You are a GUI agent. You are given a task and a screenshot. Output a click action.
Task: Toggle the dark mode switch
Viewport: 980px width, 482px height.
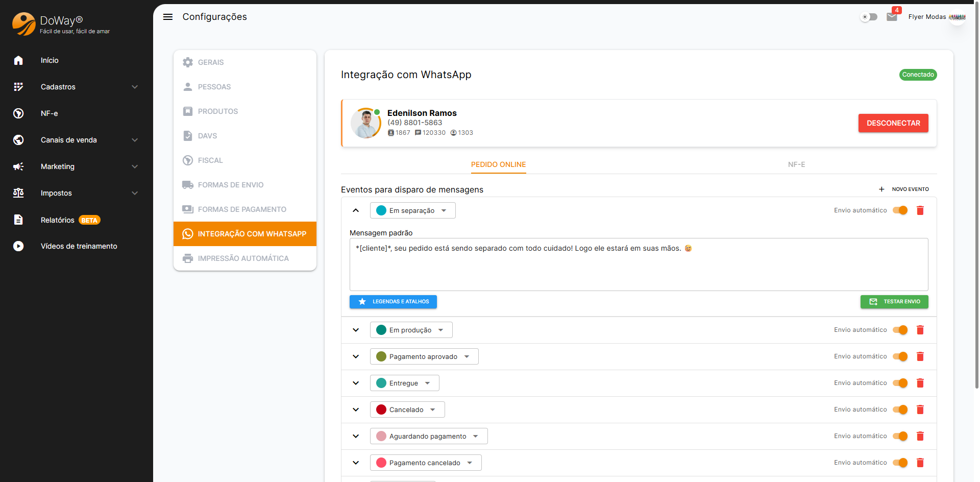(869, 17)
